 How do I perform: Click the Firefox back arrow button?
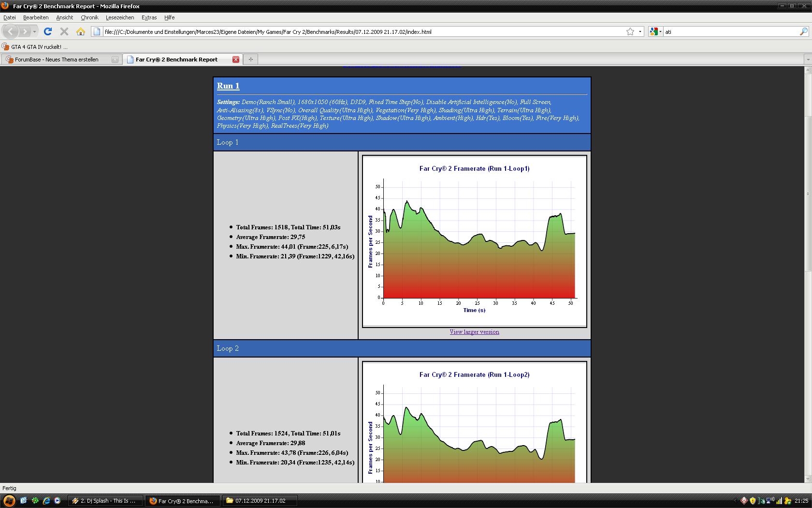11,31
